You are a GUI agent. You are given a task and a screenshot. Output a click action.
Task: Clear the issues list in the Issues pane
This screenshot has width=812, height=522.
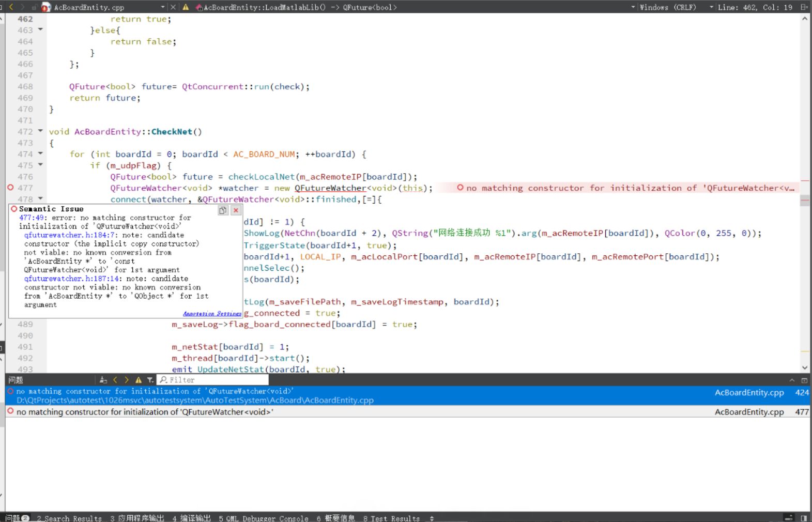pyautogui.click(x=103, y=380)
